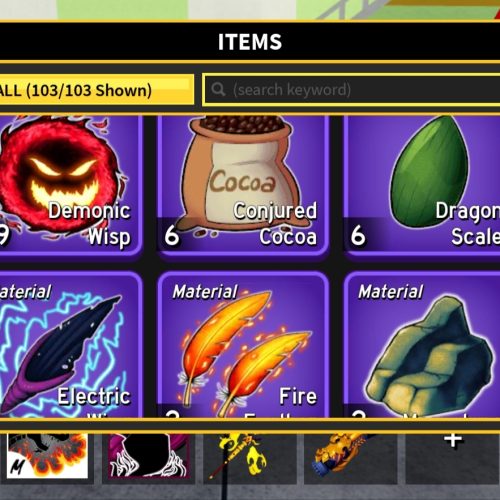Click the Cocoa text on the sack
This screenshot has height=500, width=500.
243,182
